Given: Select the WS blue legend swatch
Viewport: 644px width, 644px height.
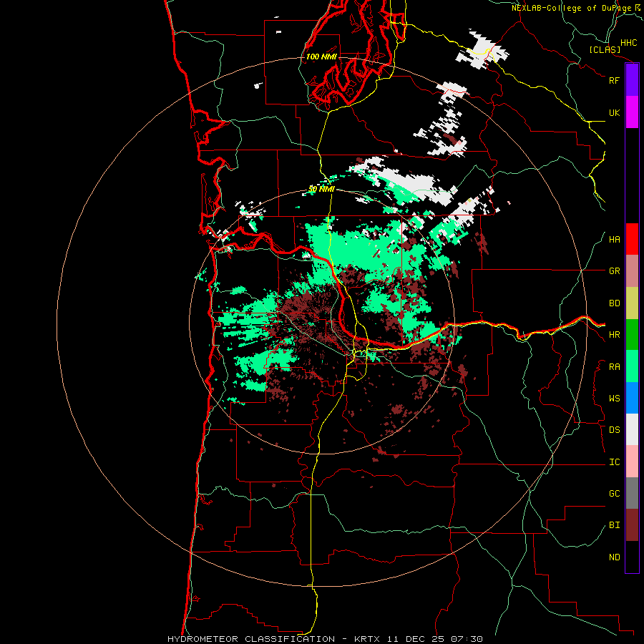Looking at the screenshot, I should (x=632, y=398).
